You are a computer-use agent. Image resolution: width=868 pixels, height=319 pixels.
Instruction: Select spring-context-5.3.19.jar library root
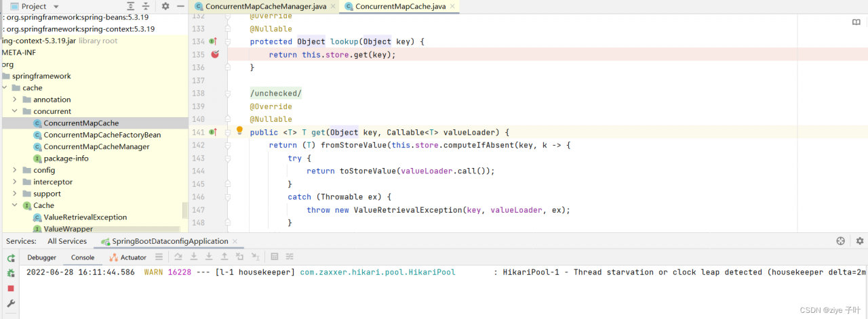pos(58,41)
